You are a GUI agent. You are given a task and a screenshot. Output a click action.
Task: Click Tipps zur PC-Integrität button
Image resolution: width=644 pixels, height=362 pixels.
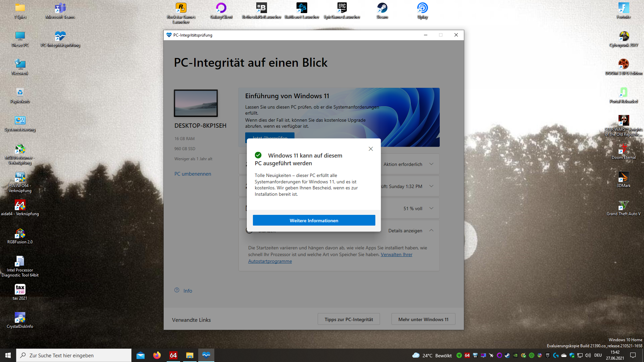(348, 319)
